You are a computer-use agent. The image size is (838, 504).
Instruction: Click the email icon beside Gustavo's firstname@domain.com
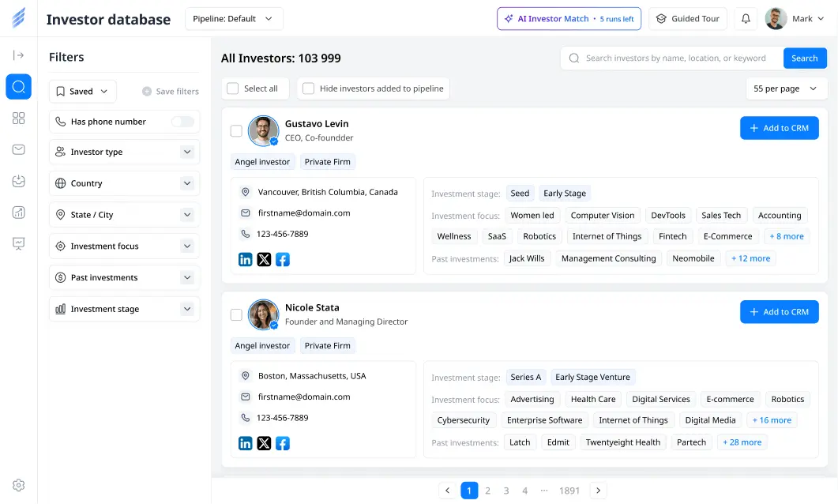pyautogui.click(x=246, y=213)
